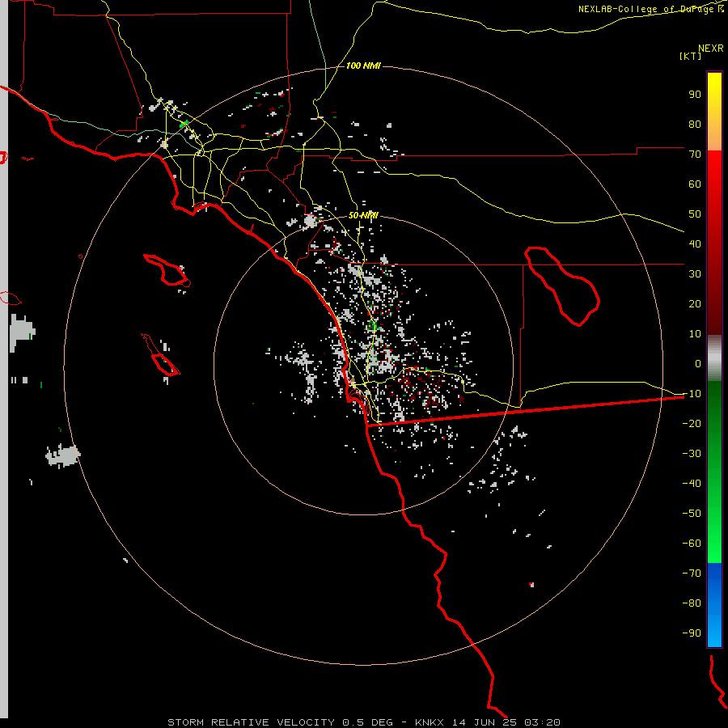Viewport: 728px width, 728px height.
Task: Click the NEXLAB-College of DuPage credit text
Action: click(x=650, y=9)
